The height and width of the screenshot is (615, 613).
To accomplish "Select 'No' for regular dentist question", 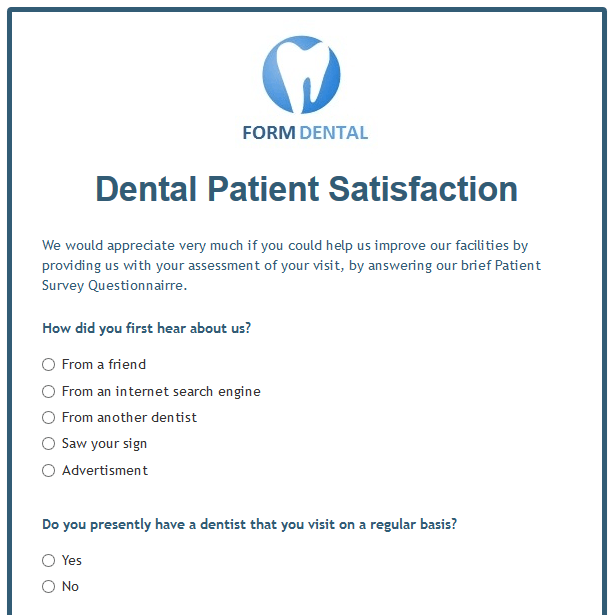I will 48,587.
